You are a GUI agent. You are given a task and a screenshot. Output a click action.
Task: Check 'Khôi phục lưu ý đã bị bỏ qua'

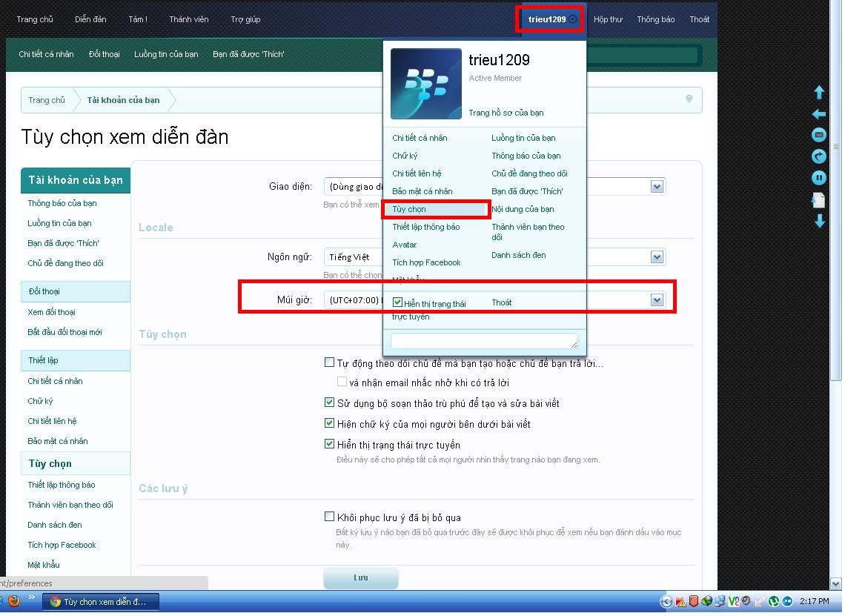330,517
